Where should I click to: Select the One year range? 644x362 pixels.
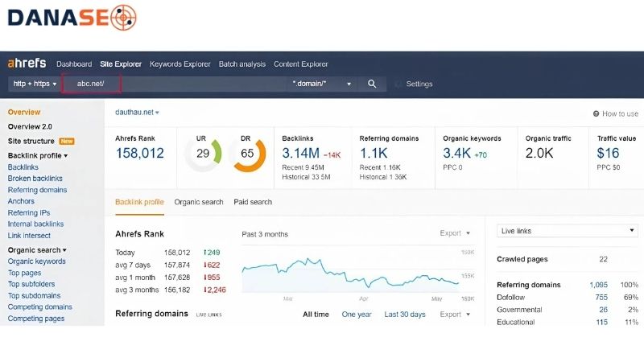pyautogui.click(x=357, y=315)
